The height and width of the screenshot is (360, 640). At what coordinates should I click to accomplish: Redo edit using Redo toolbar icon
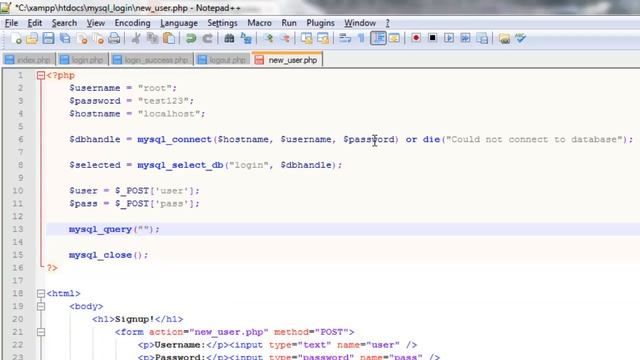click(207, 38)
